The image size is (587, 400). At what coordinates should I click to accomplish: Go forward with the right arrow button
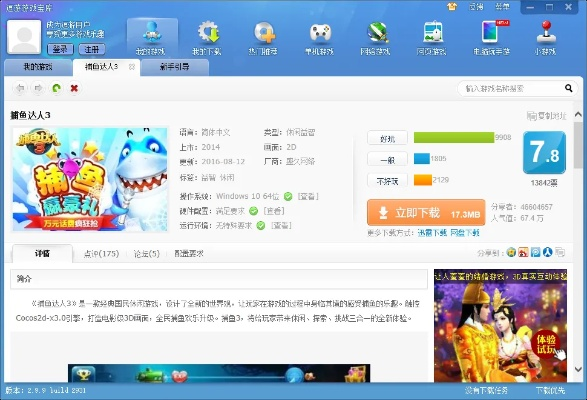[38, 88]
